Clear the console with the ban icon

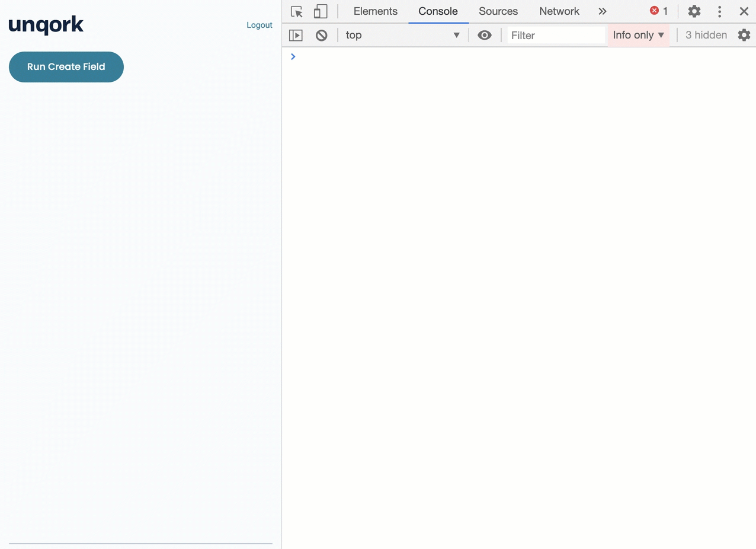pyautogui.click(x=321, y=36)
